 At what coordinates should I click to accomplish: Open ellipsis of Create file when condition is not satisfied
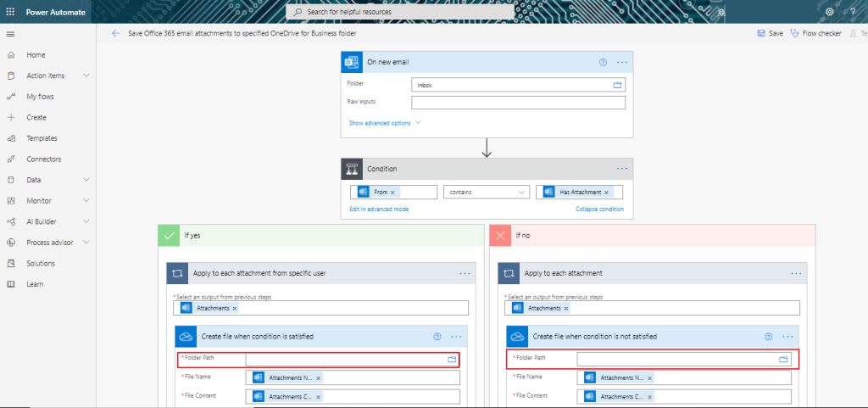787,336
